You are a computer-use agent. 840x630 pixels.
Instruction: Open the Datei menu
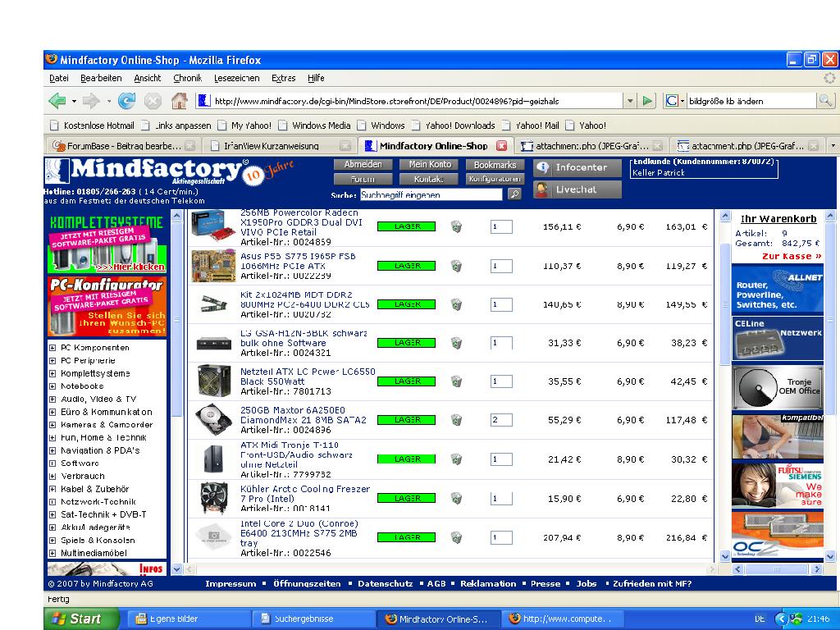59,78
